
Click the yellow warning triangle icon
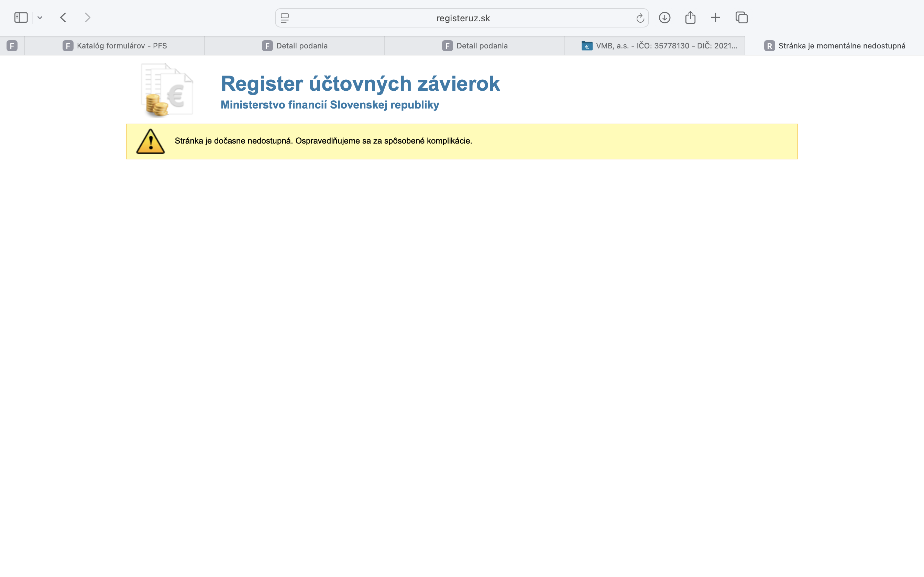(151, 141)
